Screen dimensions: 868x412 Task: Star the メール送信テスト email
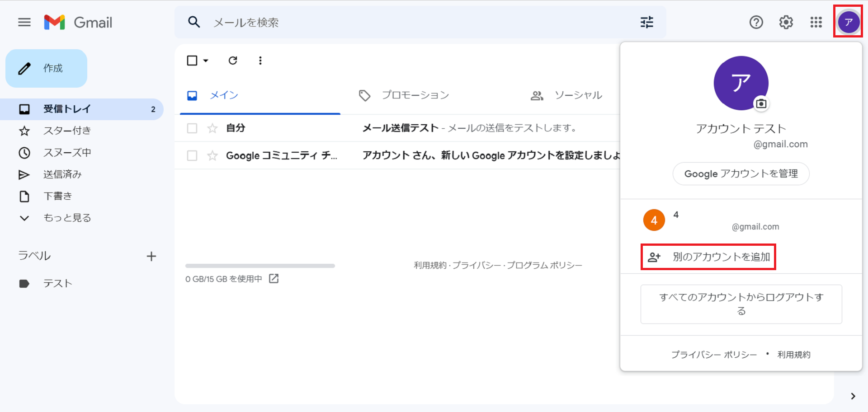[212, 128]
